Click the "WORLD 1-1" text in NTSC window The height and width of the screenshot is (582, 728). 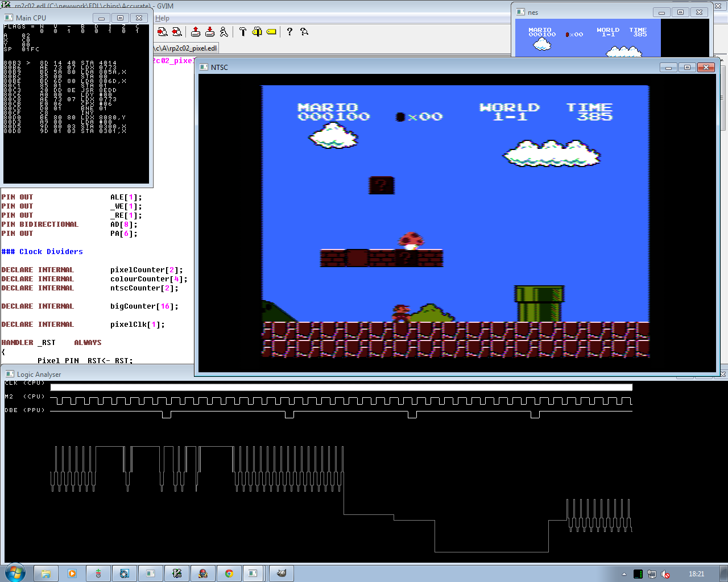coord(510,112)
